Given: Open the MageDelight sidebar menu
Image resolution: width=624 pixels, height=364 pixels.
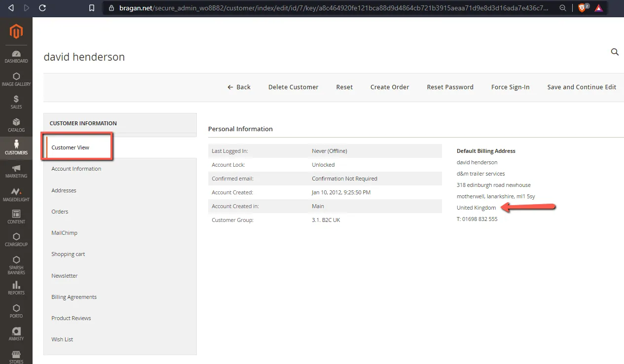Looking at the screenshot, I should click(16, 194).
